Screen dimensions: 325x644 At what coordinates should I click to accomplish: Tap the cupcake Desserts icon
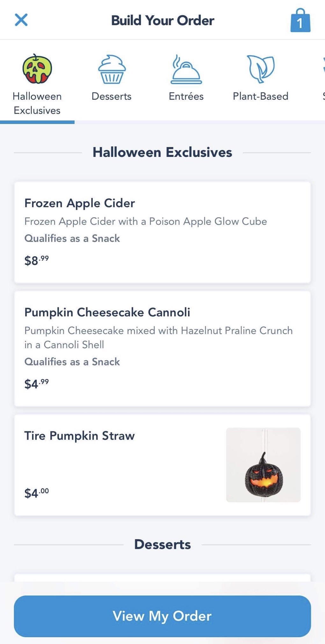click(x=112, y=69)
